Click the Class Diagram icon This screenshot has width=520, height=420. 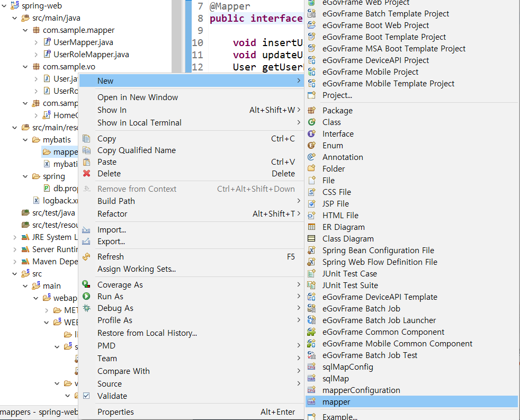pyautogui.click(x=311, y=238)
